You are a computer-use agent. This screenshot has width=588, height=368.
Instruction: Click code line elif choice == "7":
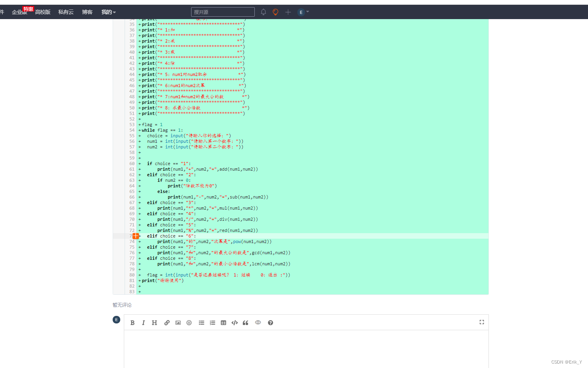(172, 247)
